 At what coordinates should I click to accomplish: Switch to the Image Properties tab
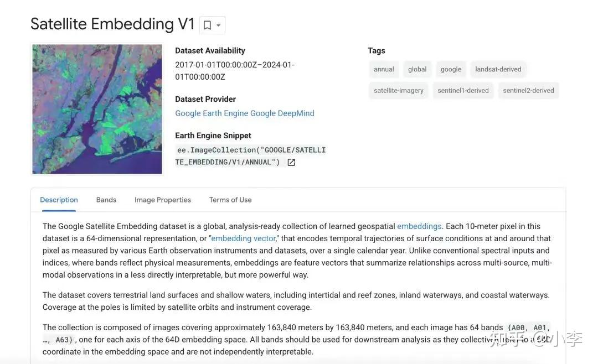click(162, 200)
